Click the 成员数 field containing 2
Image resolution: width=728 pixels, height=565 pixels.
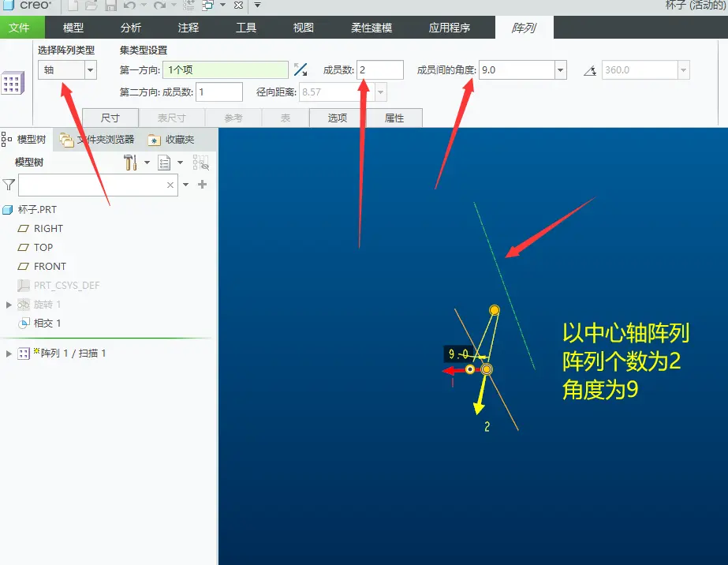tap(380, 70)
